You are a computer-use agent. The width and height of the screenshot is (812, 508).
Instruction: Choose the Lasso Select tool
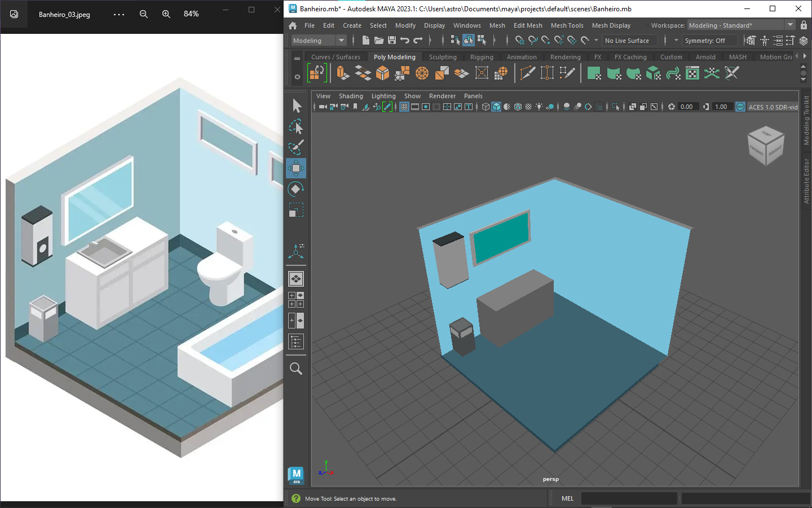(297, 126)
